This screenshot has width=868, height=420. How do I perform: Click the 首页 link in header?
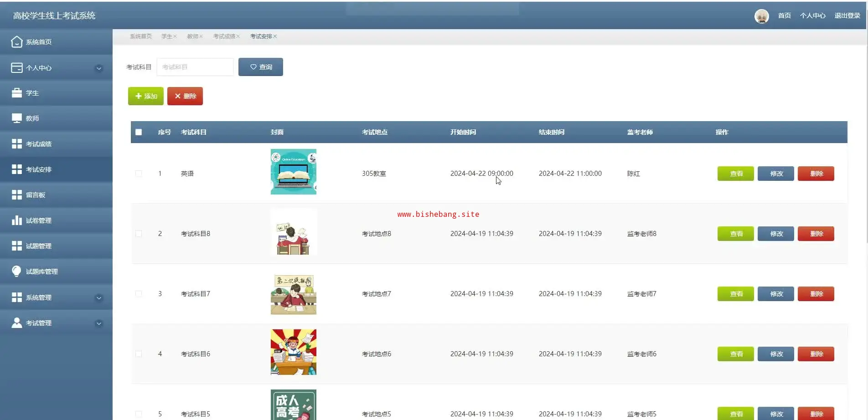pyautogui.click(x=785, y=16)
